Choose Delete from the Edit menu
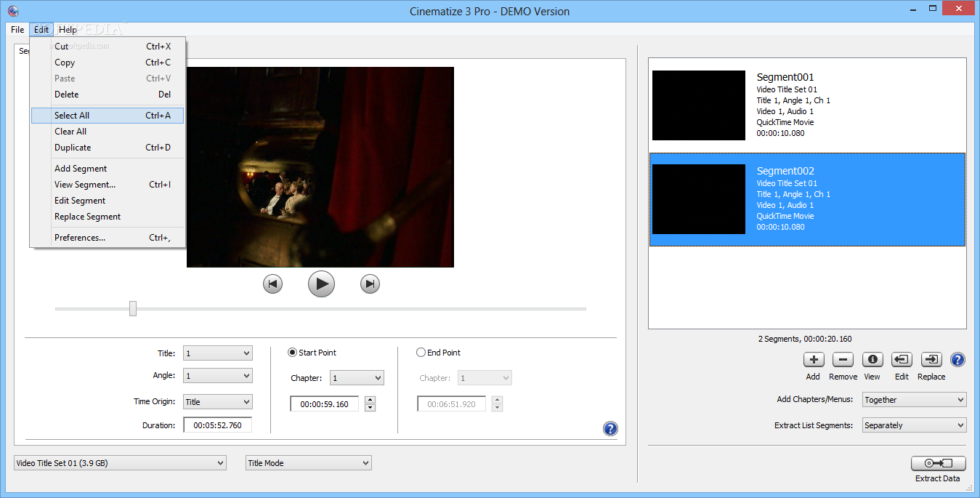Screen dimensions: 980x498 pos(108,95)
